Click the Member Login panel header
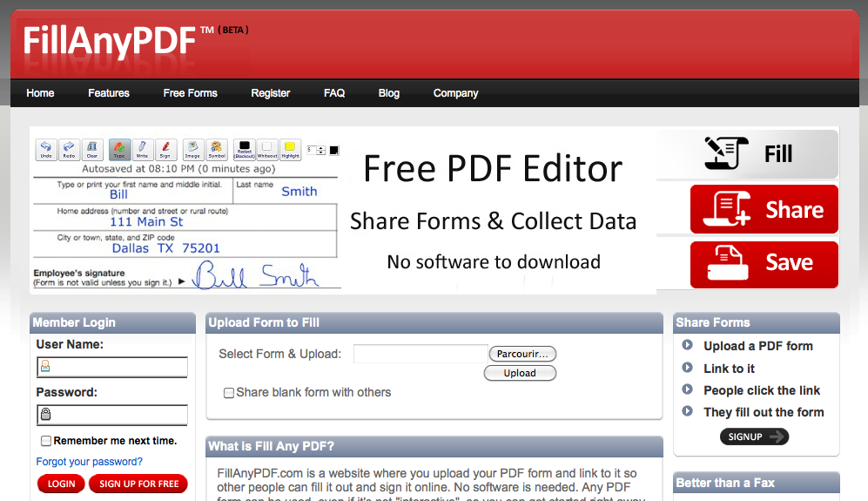Image resolution: width=868 pixels, height=501 pixels. click(x=112, y=322)
